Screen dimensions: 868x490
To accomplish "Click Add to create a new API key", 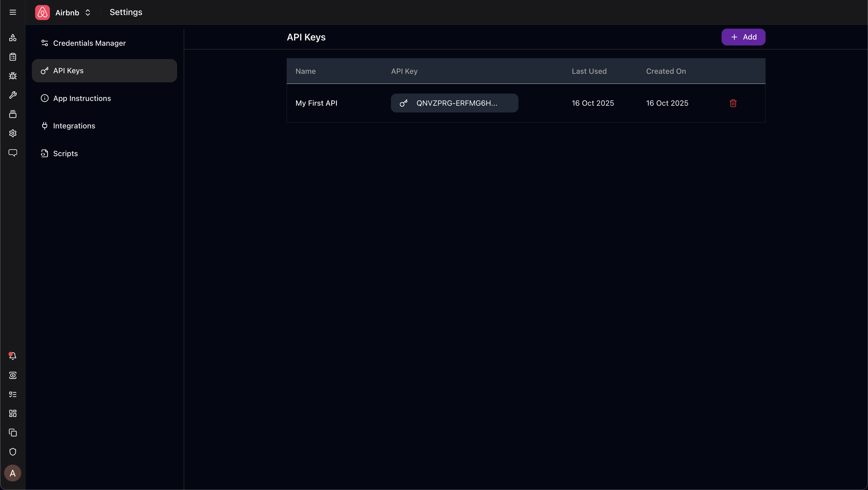I will pyautogui.click(x=743, y=37).
